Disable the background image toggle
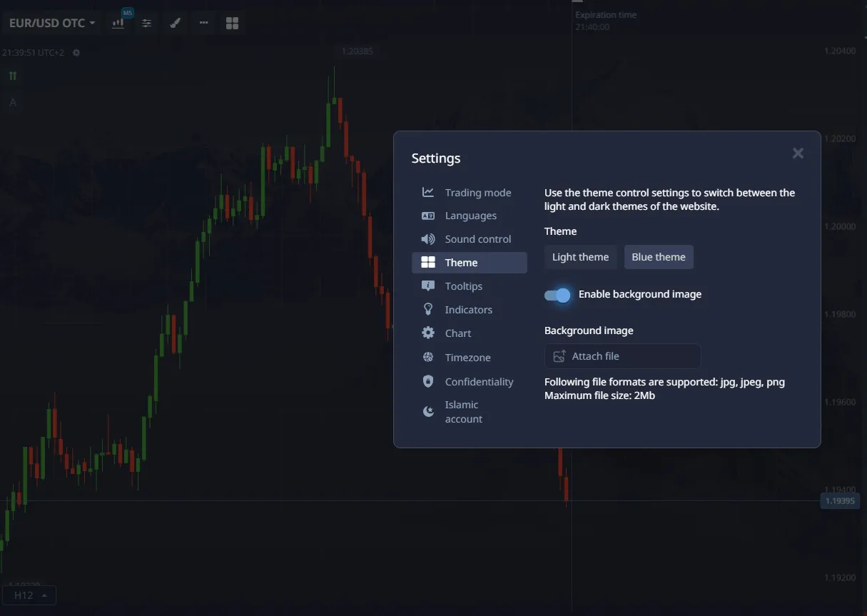The image size is (867, 616). point(557,295)
